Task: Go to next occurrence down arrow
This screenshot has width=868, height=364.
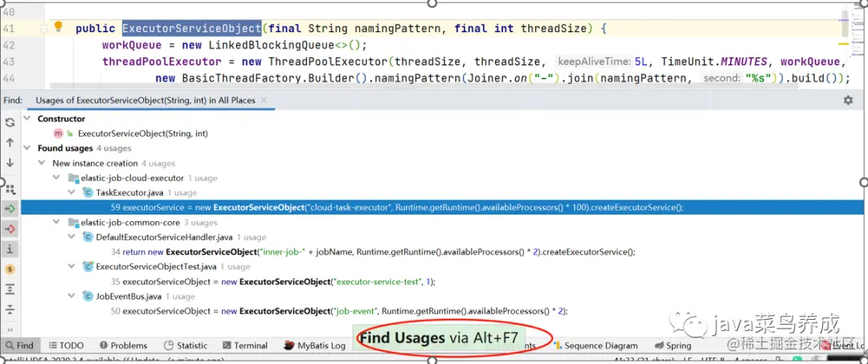Action: click(x=10, y=162)
